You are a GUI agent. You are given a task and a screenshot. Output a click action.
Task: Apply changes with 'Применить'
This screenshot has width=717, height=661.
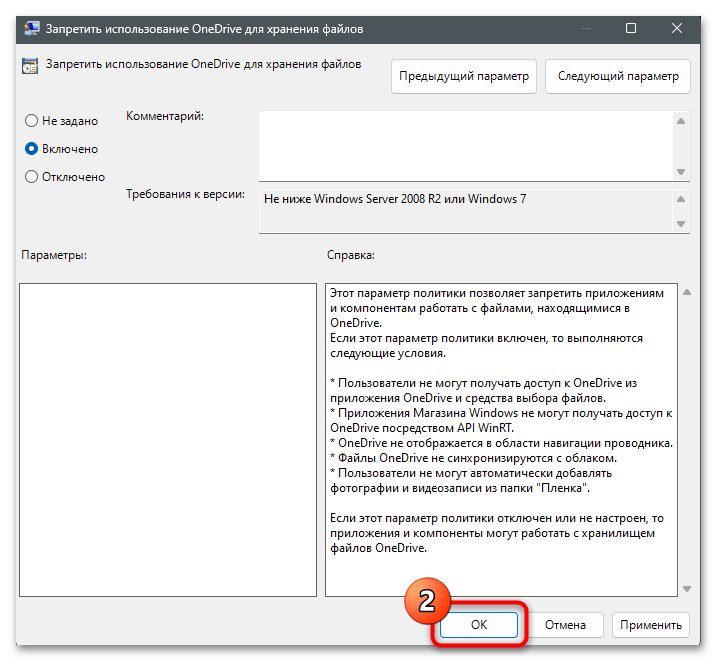pyautogui.click(x=651, y=624)
